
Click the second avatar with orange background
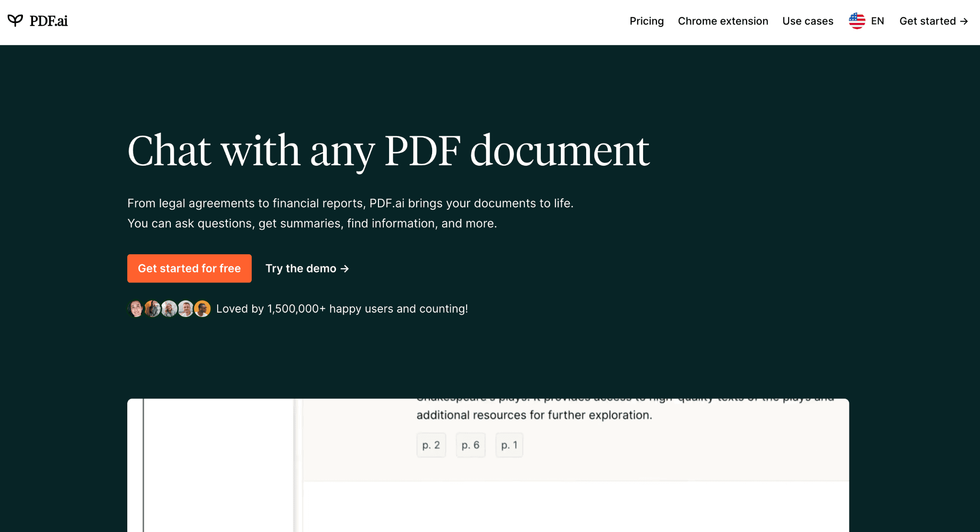click(x=152, y=308)
